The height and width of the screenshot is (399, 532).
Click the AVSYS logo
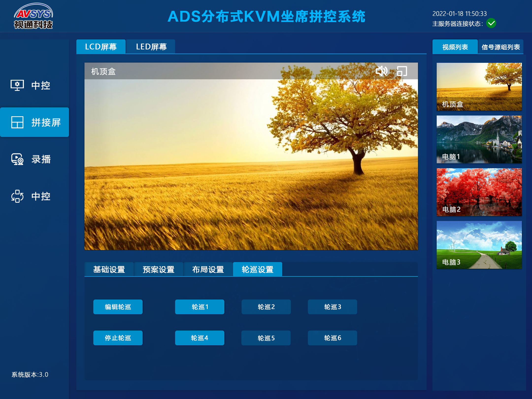click(33, 16)
